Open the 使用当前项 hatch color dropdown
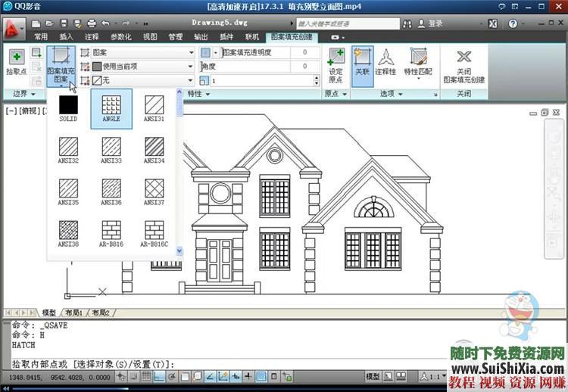568x392 pixels. [x=144, y=67]
